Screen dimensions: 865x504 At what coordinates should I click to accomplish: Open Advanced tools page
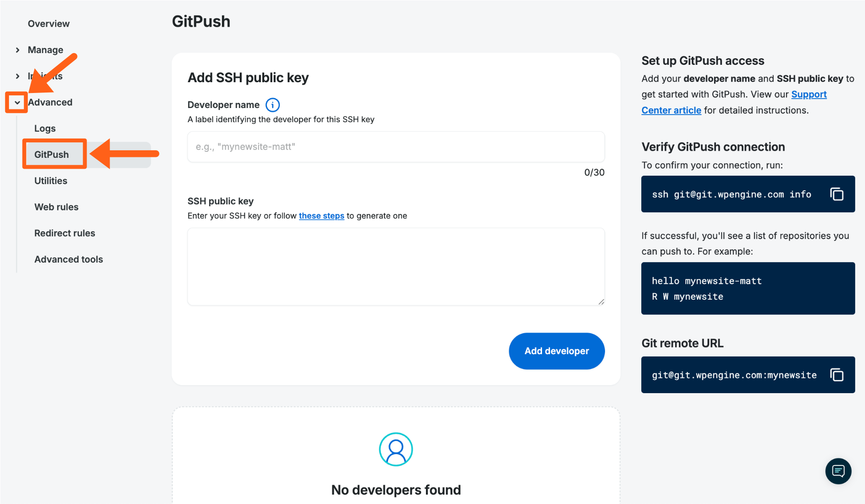click(69, 259)
